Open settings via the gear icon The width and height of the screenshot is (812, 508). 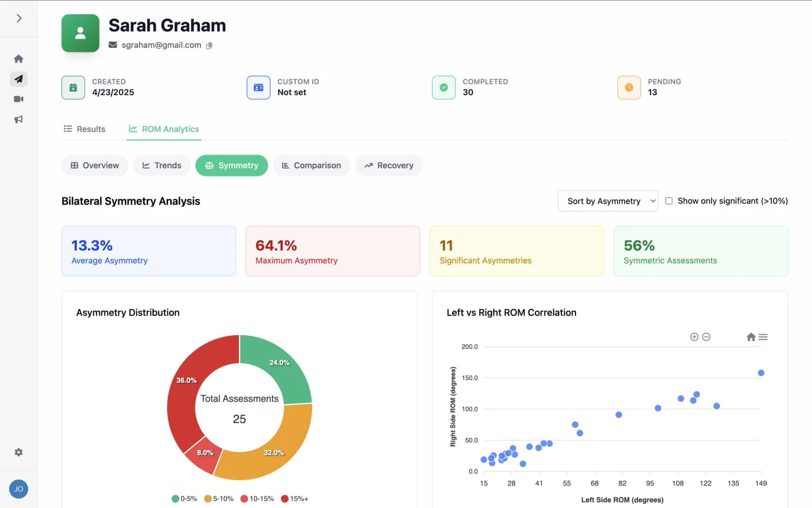tap(18, 452)
